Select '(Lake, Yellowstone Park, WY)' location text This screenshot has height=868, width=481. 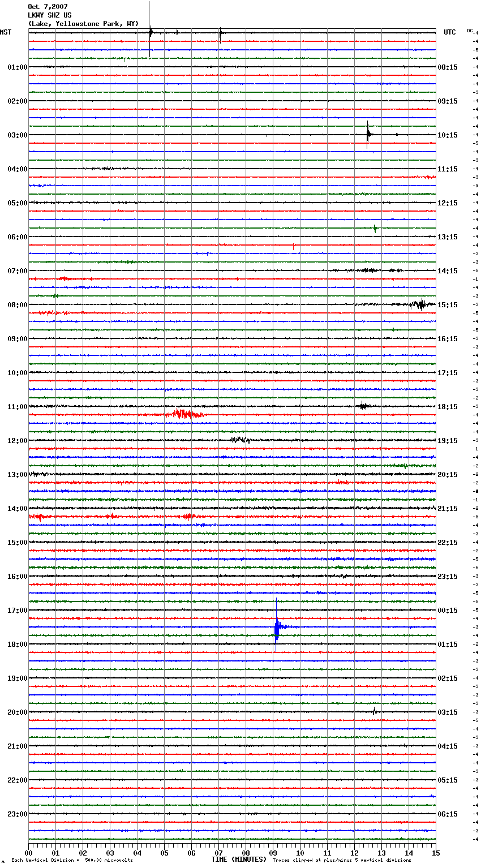(x=83, y=24)
